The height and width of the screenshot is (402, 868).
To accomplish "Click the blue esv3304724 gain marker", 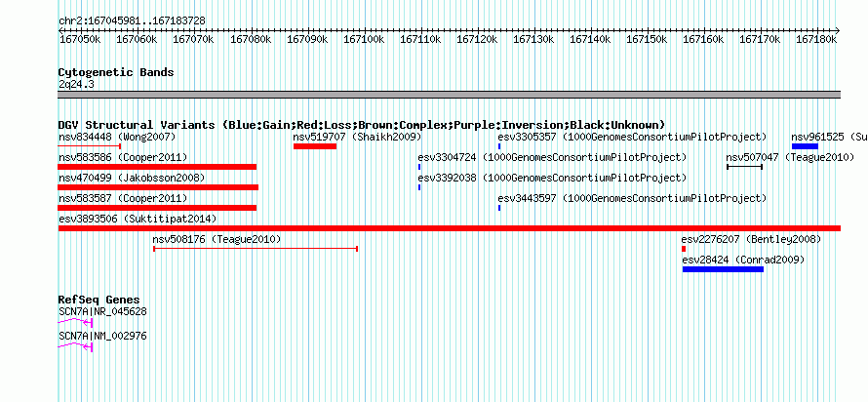I will click(419, 167).
